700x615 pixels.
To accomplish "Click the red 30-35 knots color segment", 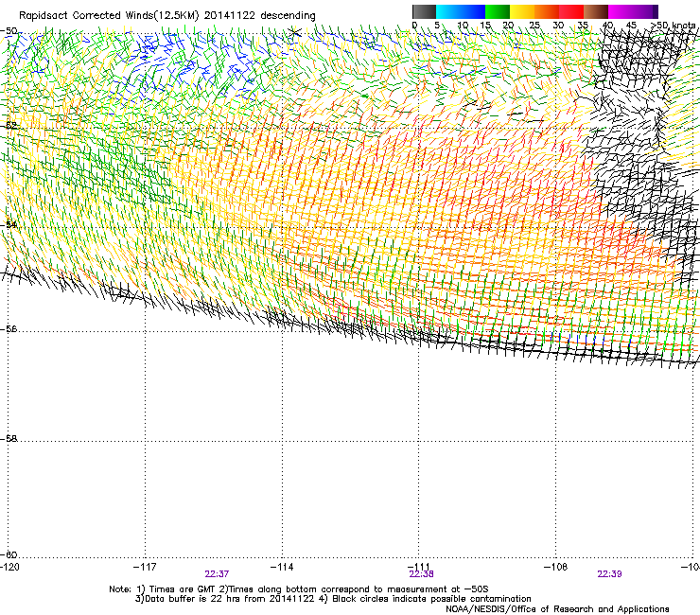I will click(x=571, y=11).
